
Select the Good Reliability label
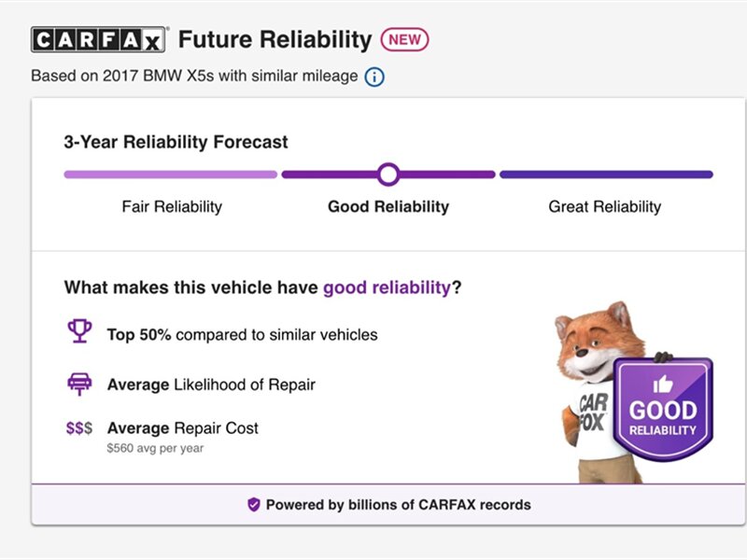coord(388,207)
